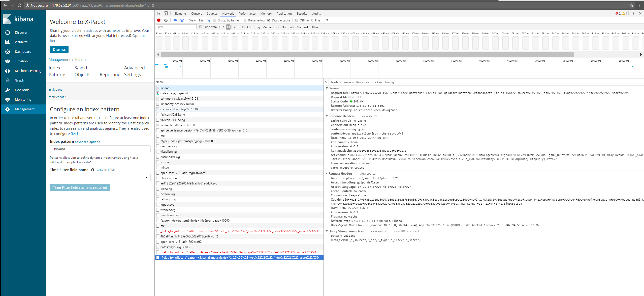Open the Online throttling dropdown arrow
Viewport: 644px width, 296px height.
pos(327,20)
